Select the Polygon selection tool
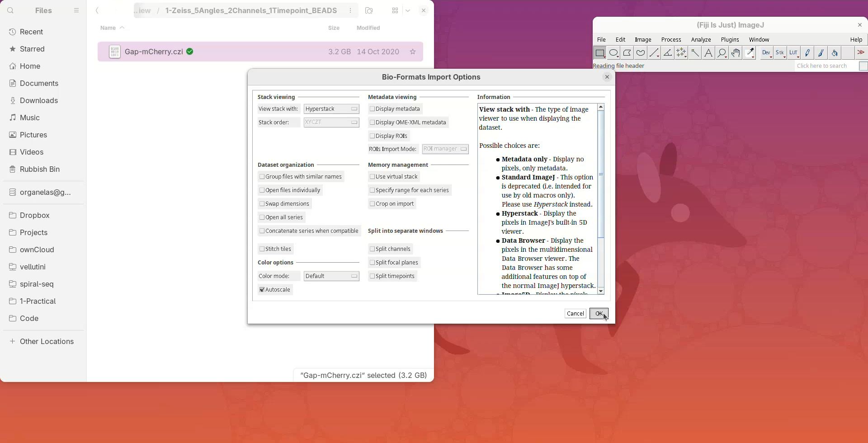 [627, 53]
